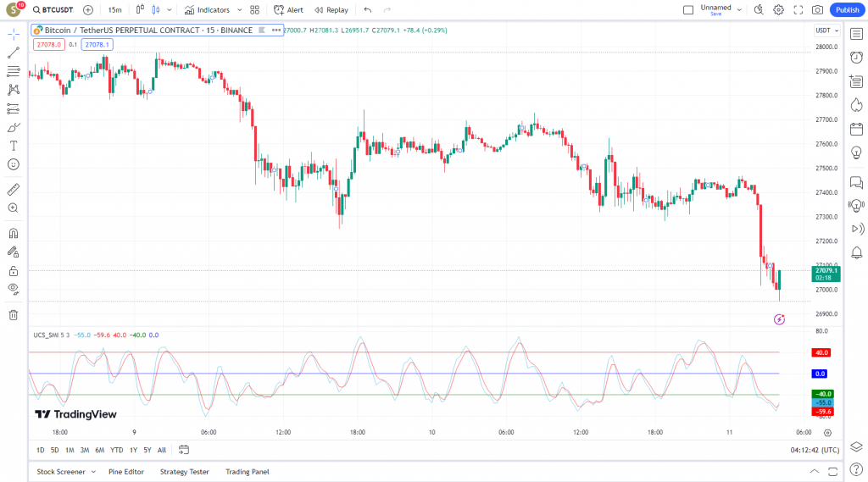Open the Indicators dialog

208,10
